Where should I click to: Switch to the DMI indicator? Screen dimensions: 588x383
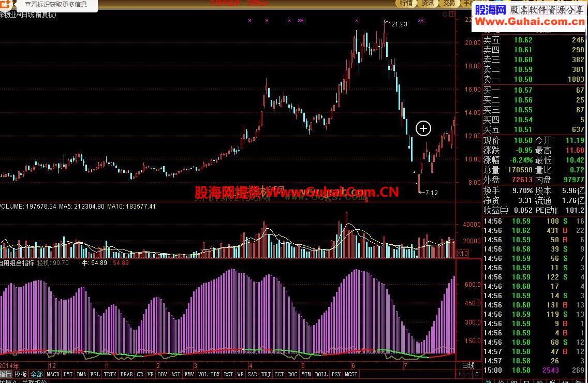(x=68, y=374)
